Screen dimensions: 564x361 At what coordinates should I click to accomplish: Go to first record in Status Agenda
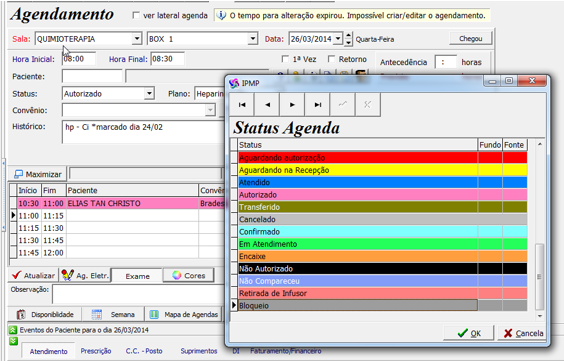[242, 105]
